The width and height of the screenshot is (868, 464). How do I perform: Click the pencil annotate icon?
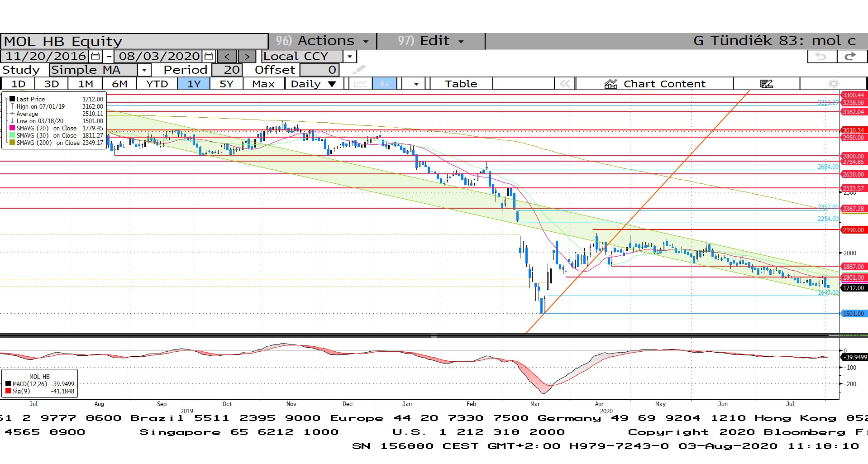(x=359, y=70)
